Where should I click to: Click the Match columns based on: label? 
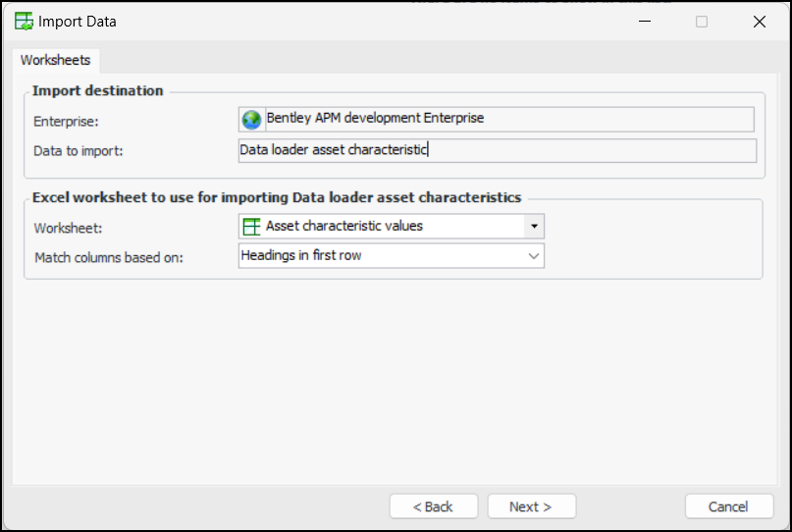tap(109, 257)
